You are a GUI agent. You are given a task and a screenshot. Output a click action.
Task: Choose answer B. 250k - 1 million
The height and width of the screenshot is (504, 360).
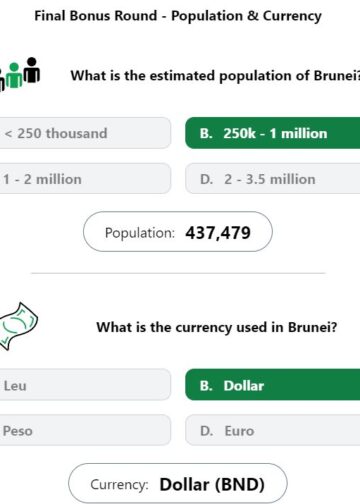[273, 133]
